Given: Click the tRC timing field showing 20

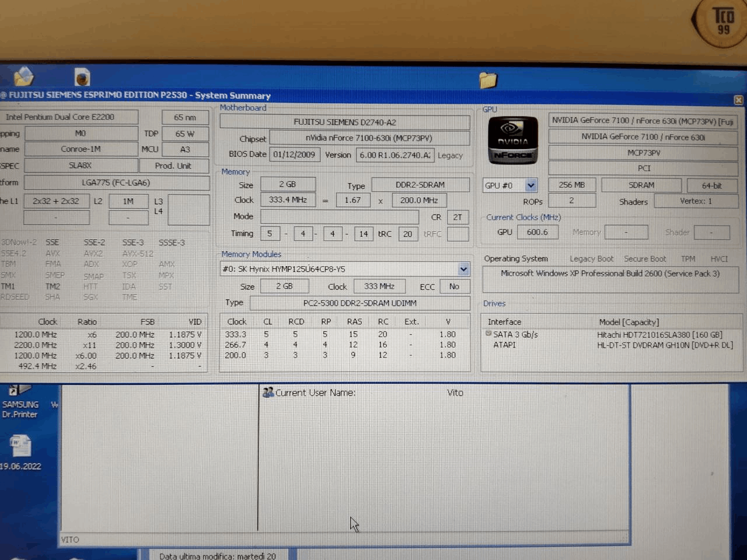Looking at the screenshot, I should click(x=407, y=234).
